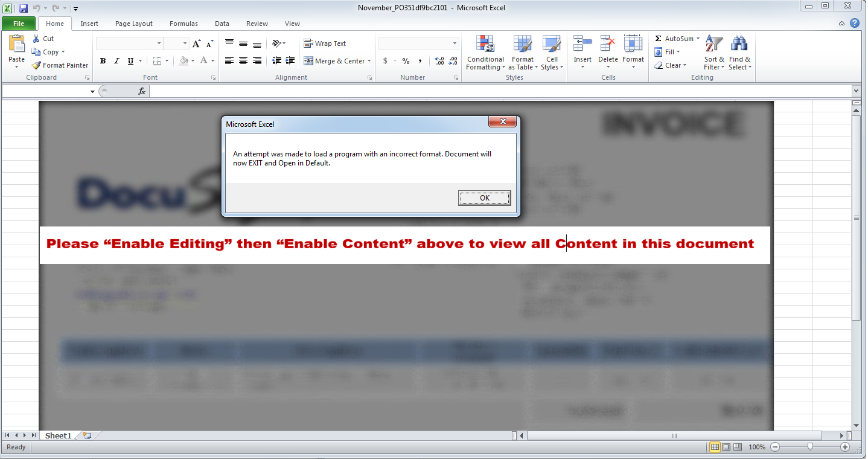
Task: Click the Zoom Out minus button
Action: click(775, 447)
